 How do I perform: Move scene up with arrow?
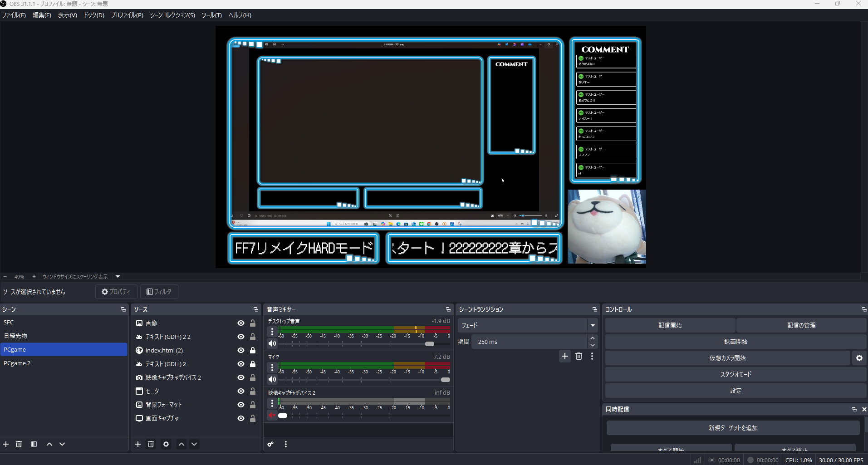point(49,444)
